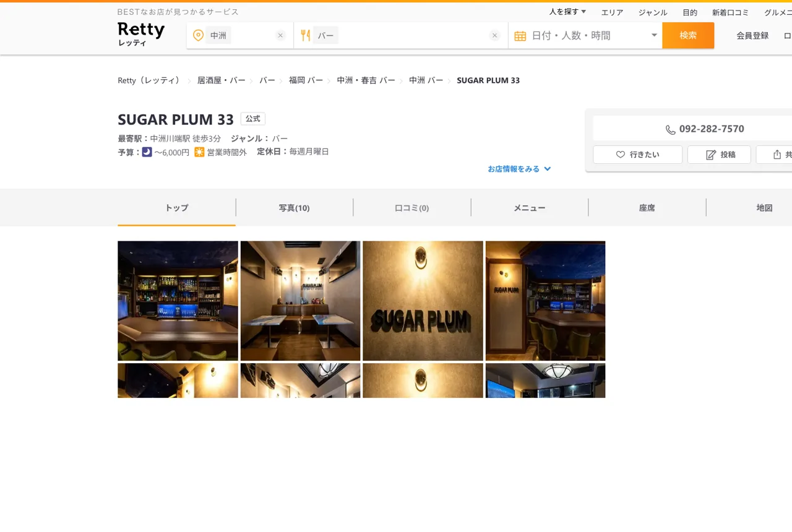Click the 中洲川端駅 徒歩3分 station text
This screenshot has height=532, width=792.
point(186,139)
